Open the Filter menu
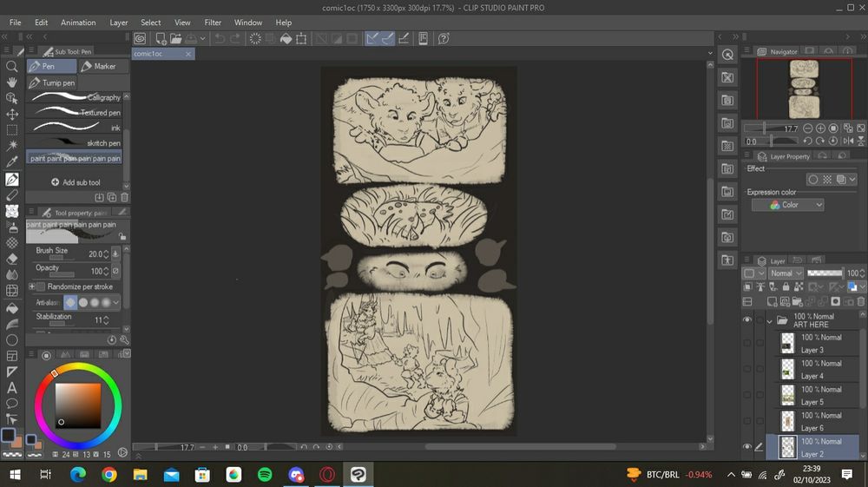Image resolution: width=868 pixels, height=487 pixels. coord(213,23)
